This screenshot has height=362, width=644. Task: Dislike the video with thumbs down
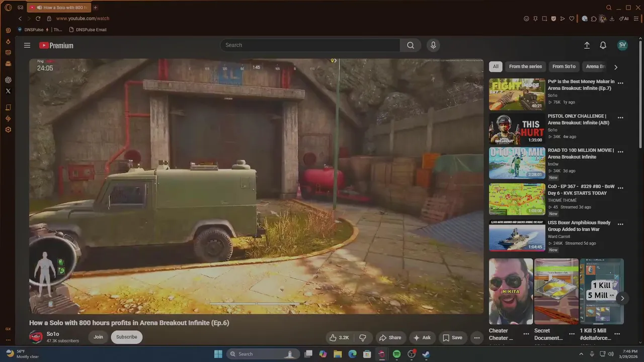(x=363, y=337)
